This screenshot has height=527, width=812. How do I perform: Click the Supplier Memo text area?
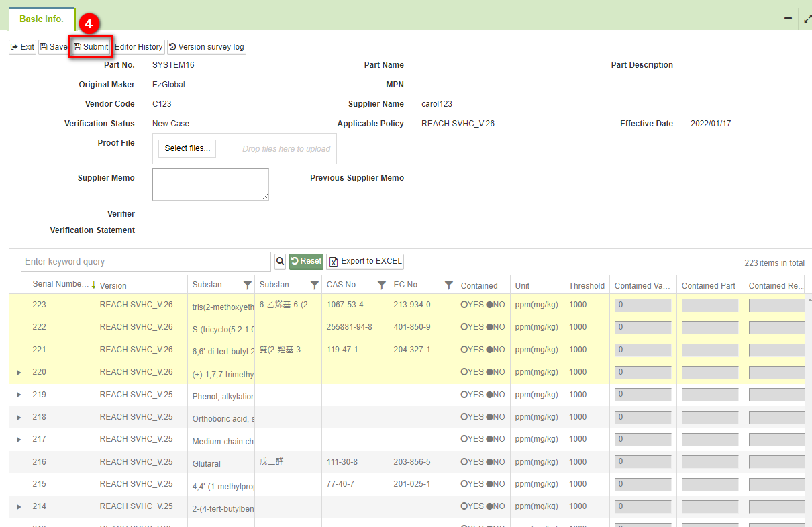tap(210, 184)
